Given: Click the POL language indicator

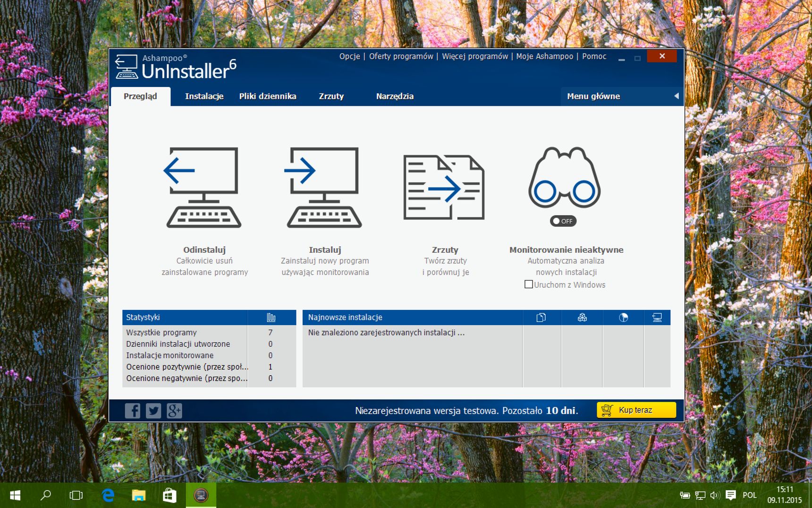Looking at the screenshot, I should [750, 495].
